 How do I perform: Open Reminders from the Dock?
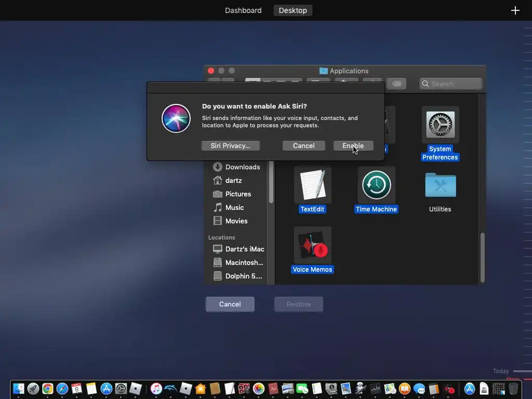tap(316, 389)
